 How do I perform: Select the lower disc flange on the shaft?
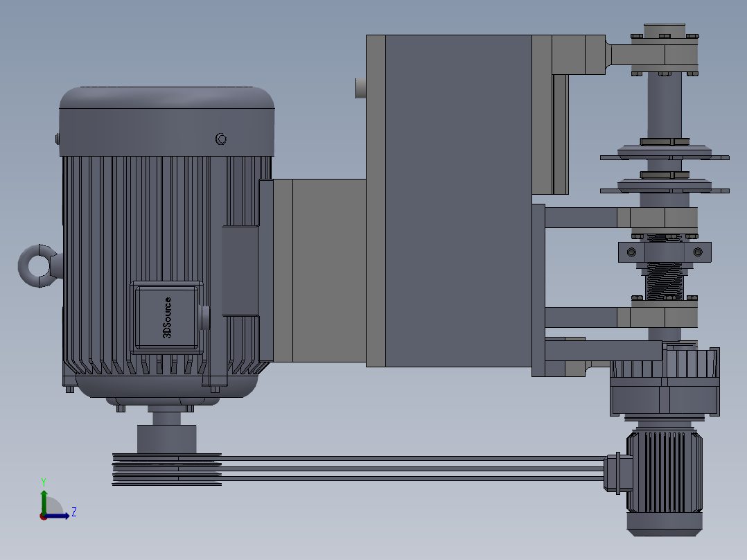tap(665, 187)
